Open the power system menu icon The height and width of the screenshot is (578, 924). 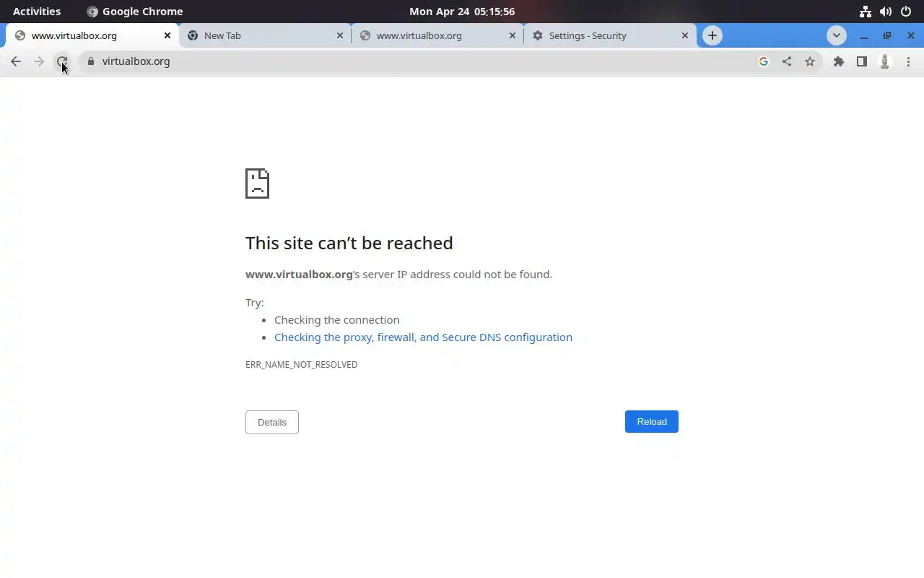pyautogui.click(x=906, y=12)
